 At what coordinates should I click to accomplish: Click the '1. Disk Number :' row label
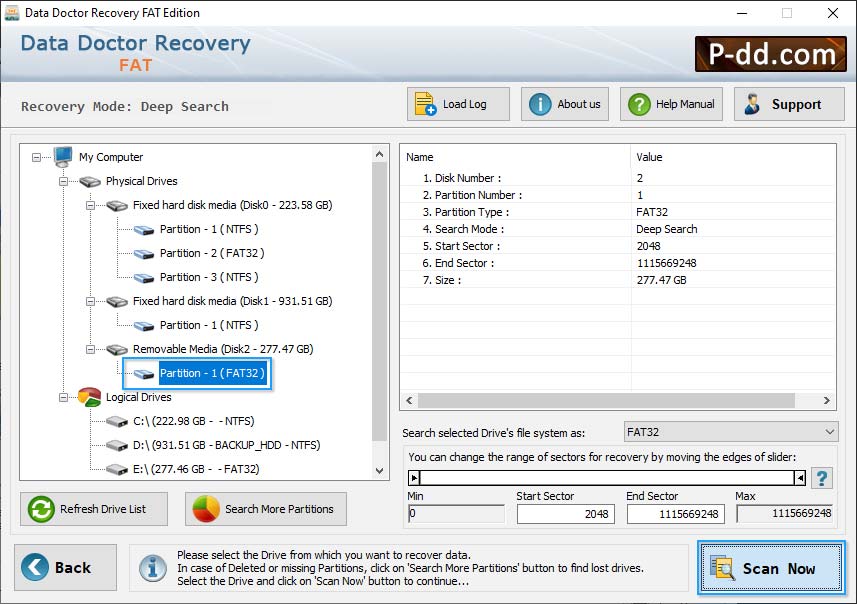coord(462,178)
